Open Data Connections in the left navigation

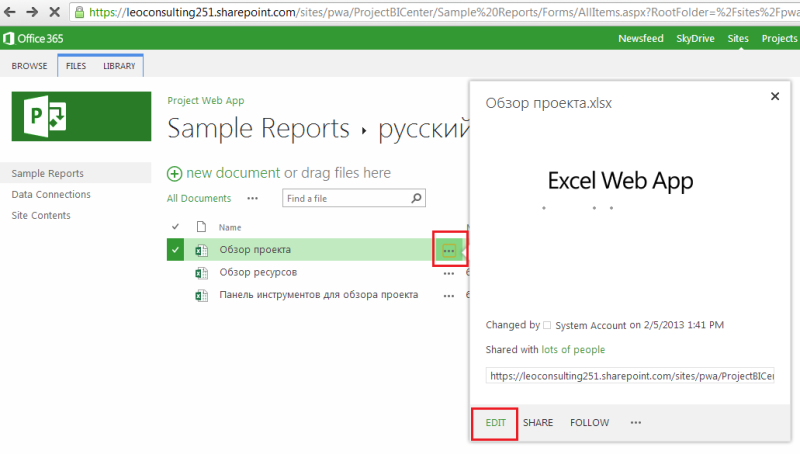tap(51, 194)
